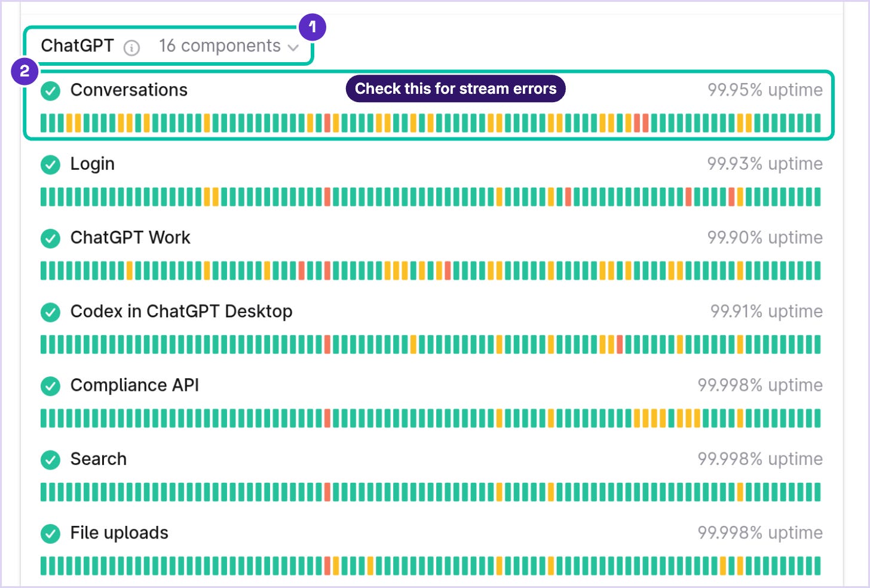Viewport: 870px width, 588px height.
Task: Click the status check icon for ChatGPT Work
Action: click(x=51, y=238)
